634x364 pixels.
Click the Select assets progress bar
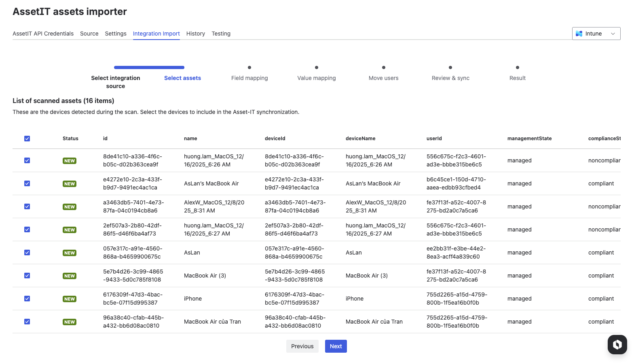click(x=149, y=67)
